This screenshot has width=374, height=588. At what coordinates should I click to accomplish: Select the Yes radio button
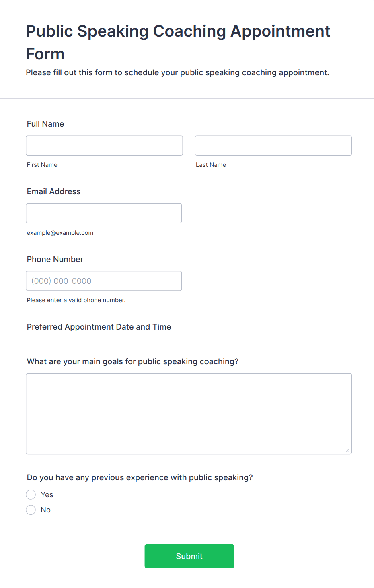click(31, 494)
